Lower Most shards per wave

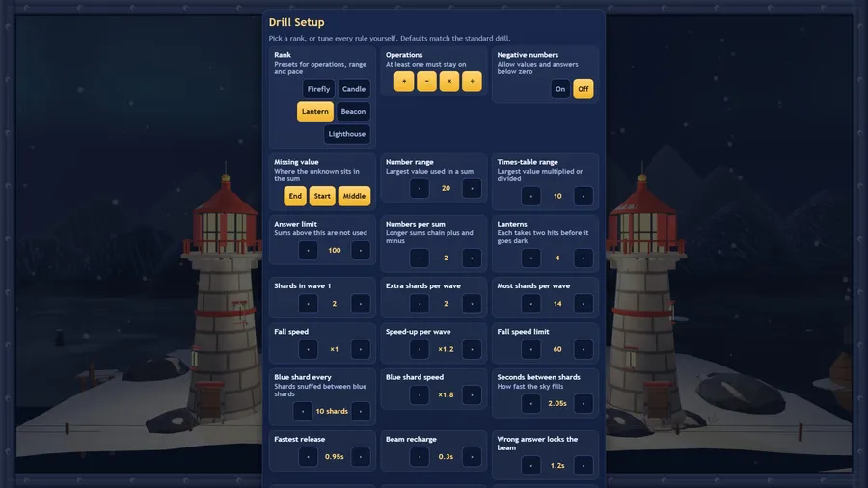530,303
